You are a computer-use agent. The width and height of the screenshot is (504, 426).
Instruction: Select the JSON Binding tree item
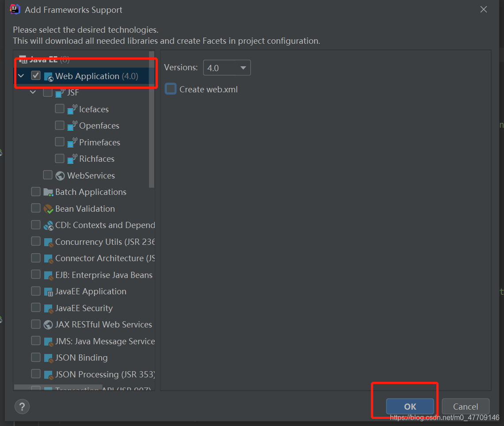pyautogui.click(x=81, y=358)
